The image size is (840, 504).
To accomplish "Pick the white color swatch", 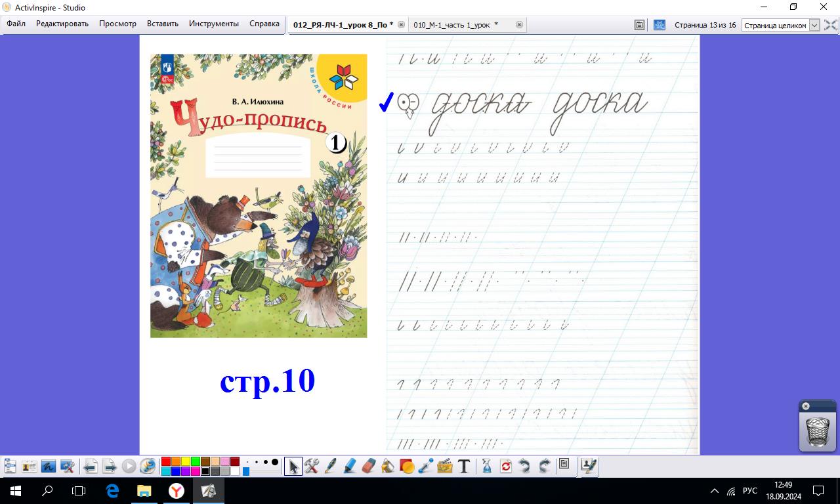I will pyautogui.click(x=235, y=471).
